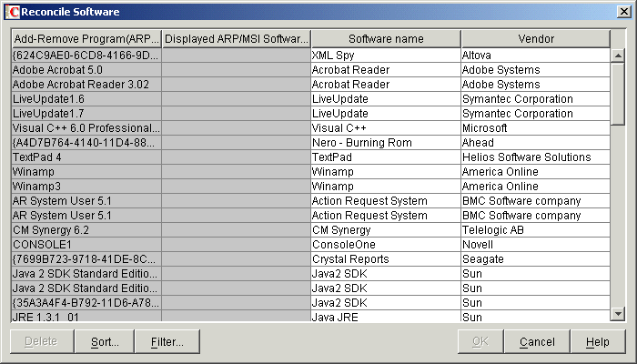Click the Microsoft vendor cell

535,128
